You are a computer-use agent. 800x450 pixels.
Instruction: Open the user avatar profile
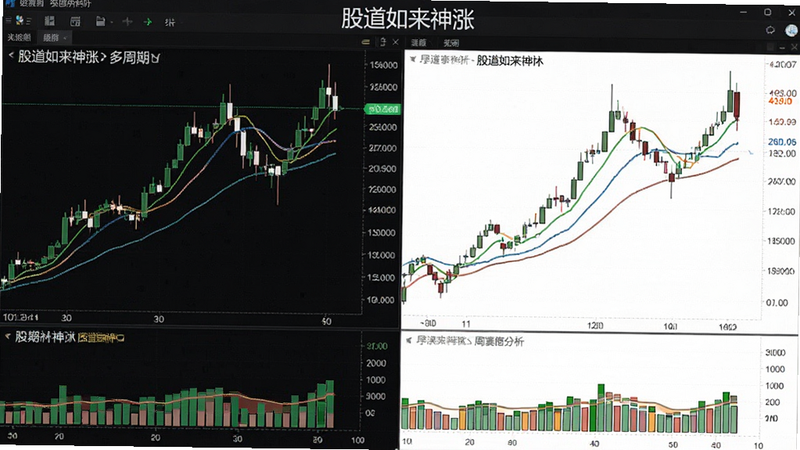[791, 30]
